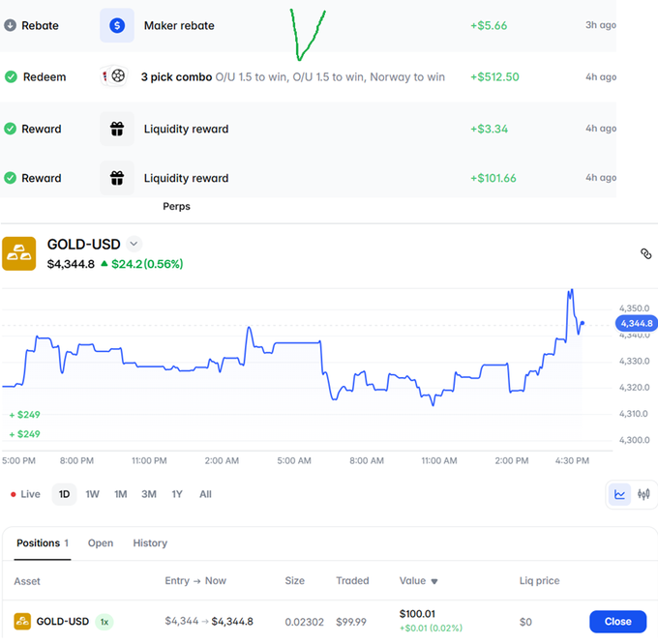Click the red Live indicator dot
Viewport: 658px width, 644px height.
(13, 495)
